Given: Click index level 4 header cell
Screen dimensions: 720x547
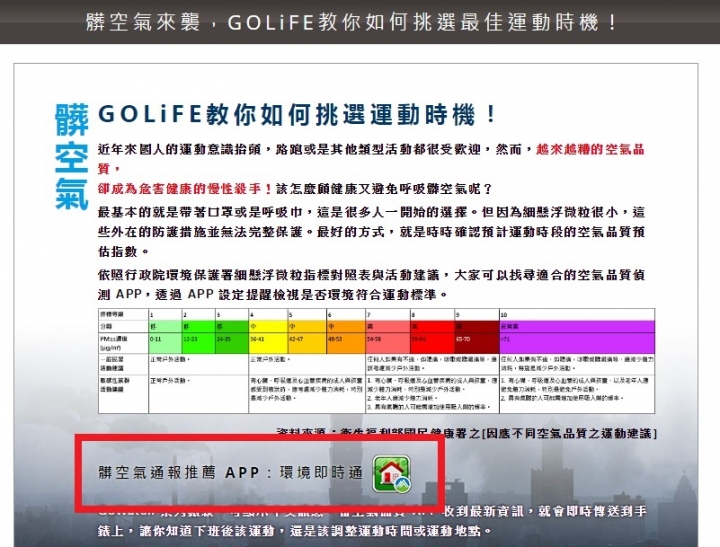Looking at the screenshot, I should [x=268, y=315].
